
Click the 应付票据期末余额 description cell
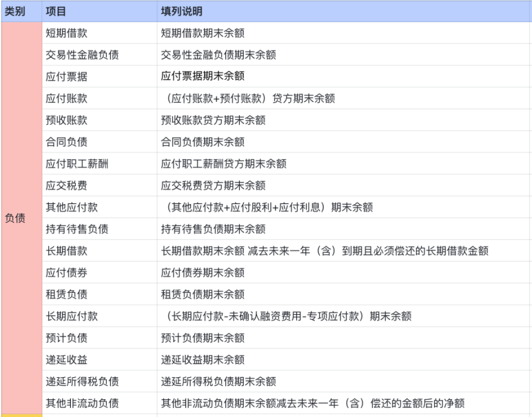pyautogui.click(x=344, y=77)
